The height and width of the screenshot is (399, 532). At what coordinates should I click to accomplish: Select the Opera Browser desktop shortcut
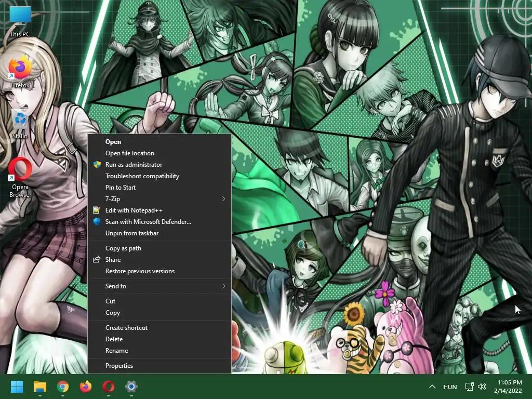point(20,178)
